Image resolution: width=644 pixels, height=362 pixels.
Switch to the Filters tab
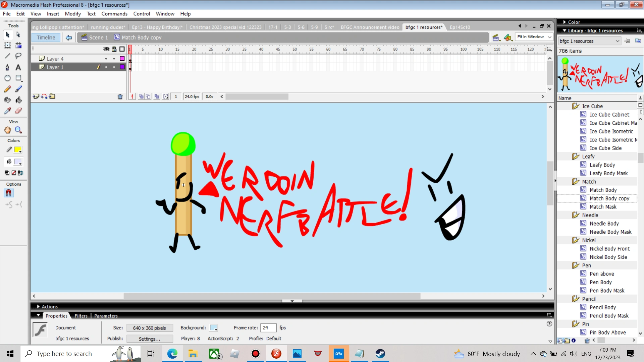point(81,316)
